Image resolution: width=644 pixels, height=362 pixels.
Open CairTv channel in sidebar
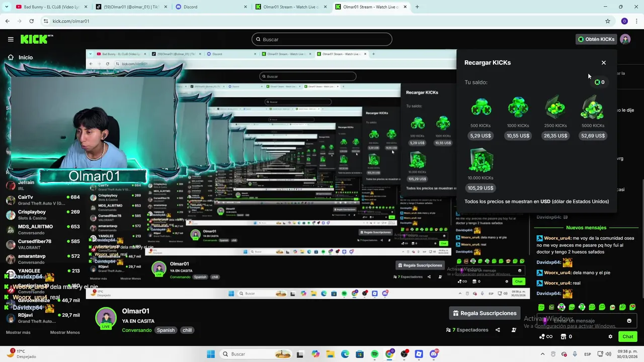43,200
